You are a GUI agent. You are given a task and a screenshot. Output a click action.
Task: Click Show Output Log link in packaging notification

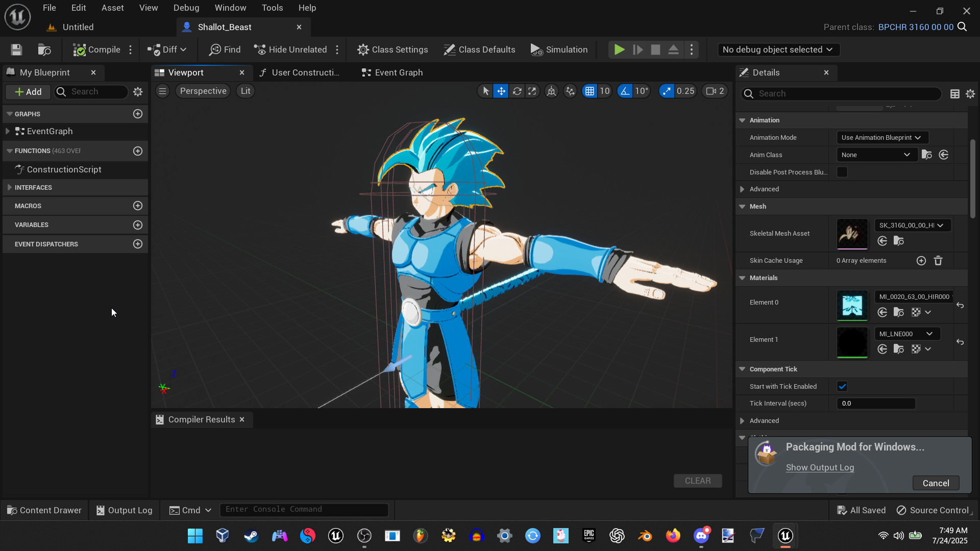(x=820, y=467)
